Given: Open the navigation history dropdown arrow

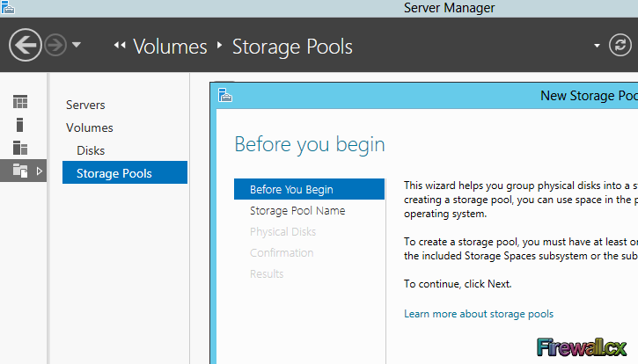Looking at the screenshot, I should click(x=77, y=45).
